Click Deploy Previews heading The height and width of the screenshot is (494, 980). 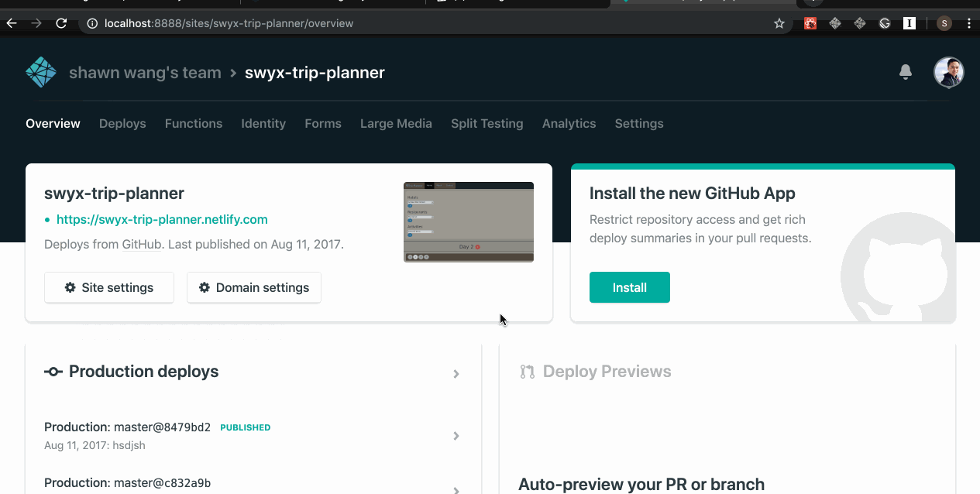(607, 372)
